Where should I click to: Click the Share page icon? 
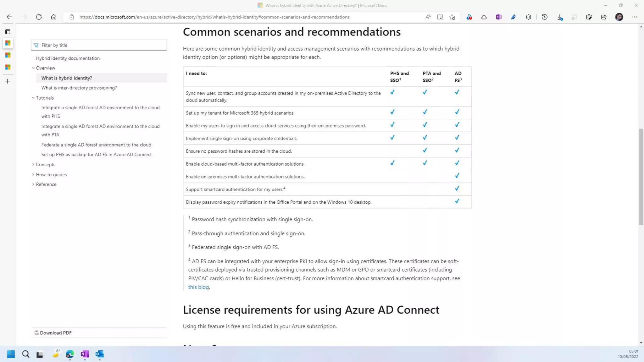[x=603, y=17]
